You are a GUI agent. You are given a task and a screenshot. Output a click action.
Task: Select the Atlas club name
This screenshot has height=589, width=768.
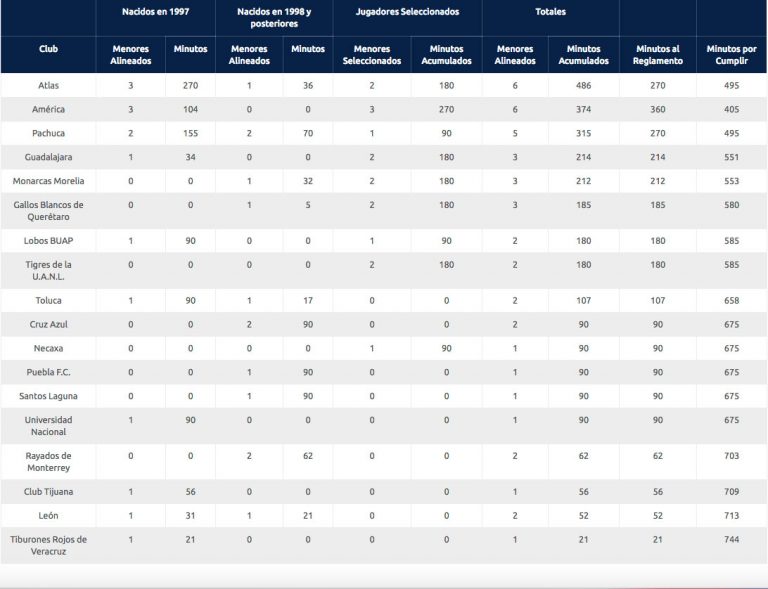(48, 85)
